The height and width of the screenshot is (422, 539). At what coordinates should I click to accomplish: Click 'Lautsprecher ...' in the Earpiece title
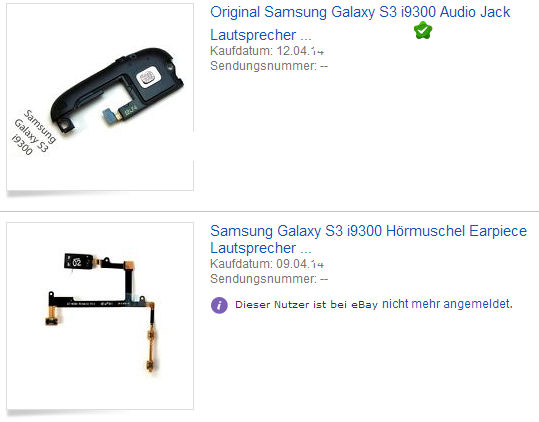click(x=261, y=248)
